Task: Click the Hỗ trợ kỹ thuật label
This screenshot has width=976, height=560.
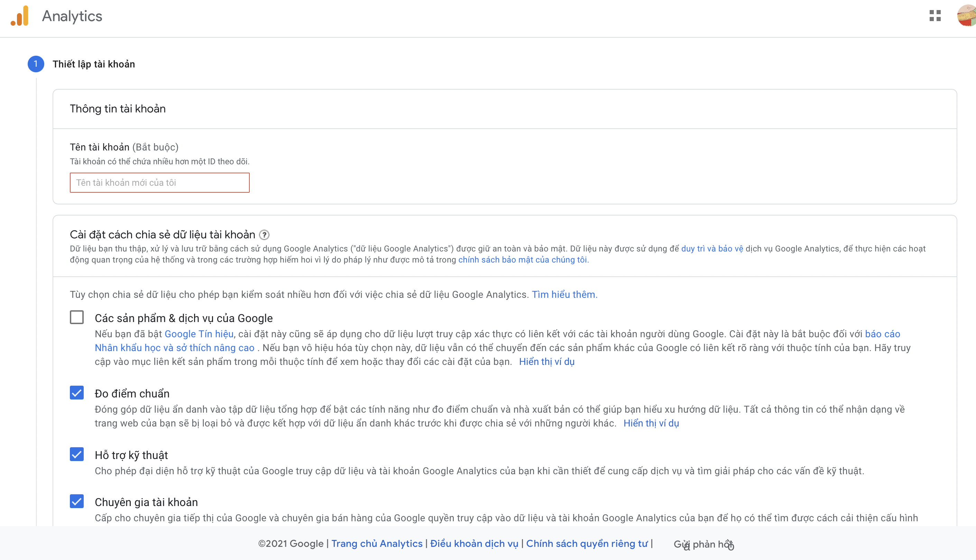Action: pyautogui.click(x=131, y=455)
